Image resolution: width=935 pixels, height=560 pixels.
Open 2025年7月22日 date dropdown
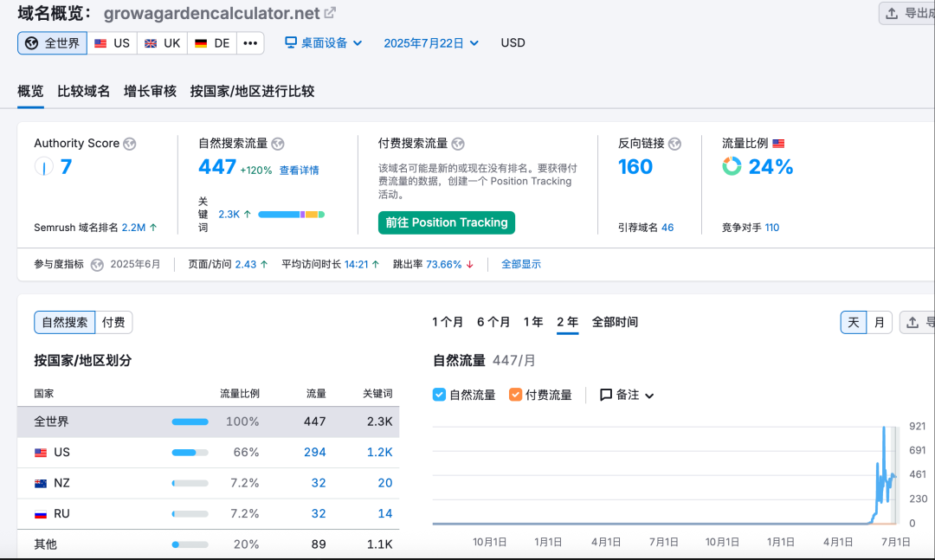[x=431, y=43]
